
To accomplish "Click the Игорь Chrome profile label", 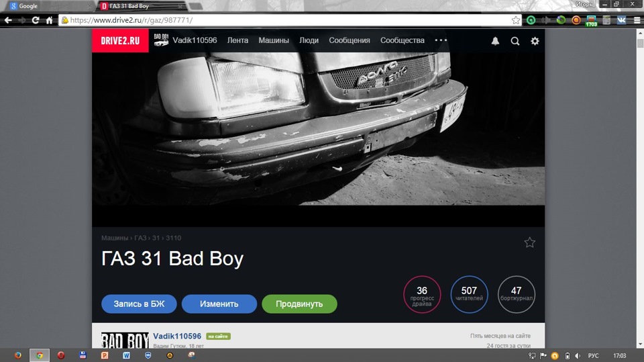I will [584, 4].
